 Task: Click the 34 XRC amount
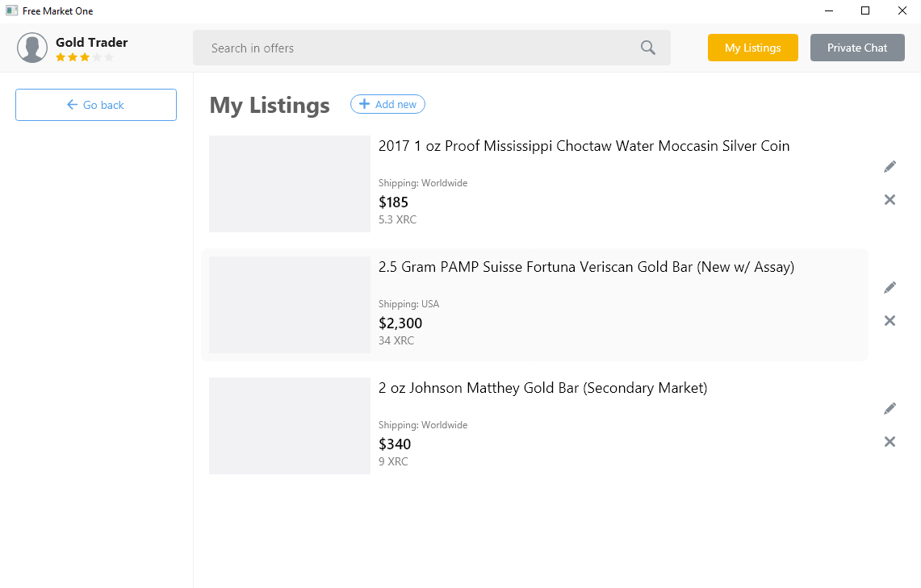point(396,340)
